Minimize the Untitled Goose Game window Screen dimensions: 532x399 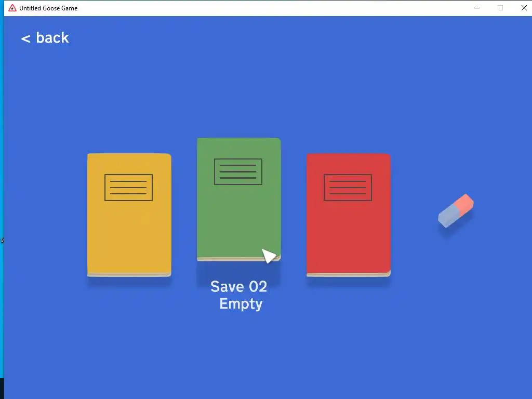coord(477,8)
